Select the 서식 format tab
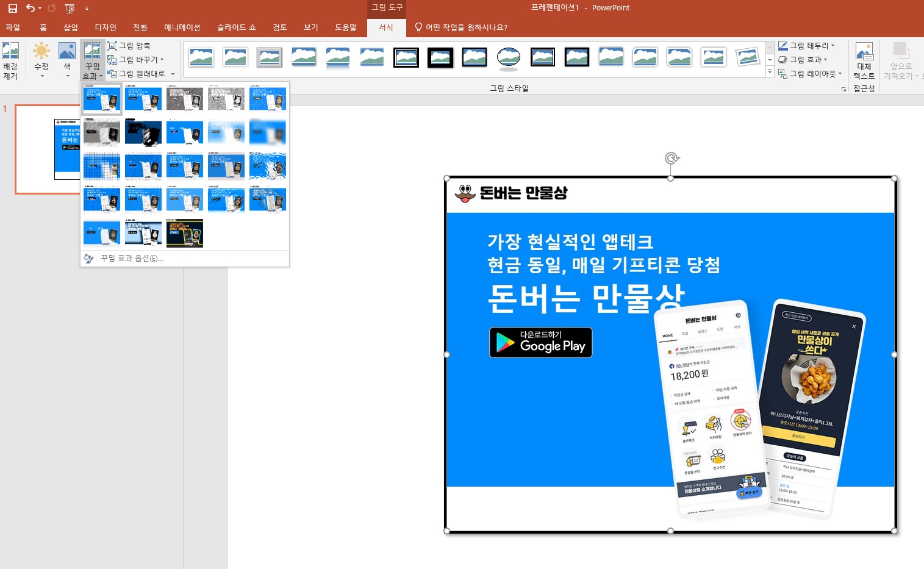Screen dimensions: 924x569 coord(385,27)
